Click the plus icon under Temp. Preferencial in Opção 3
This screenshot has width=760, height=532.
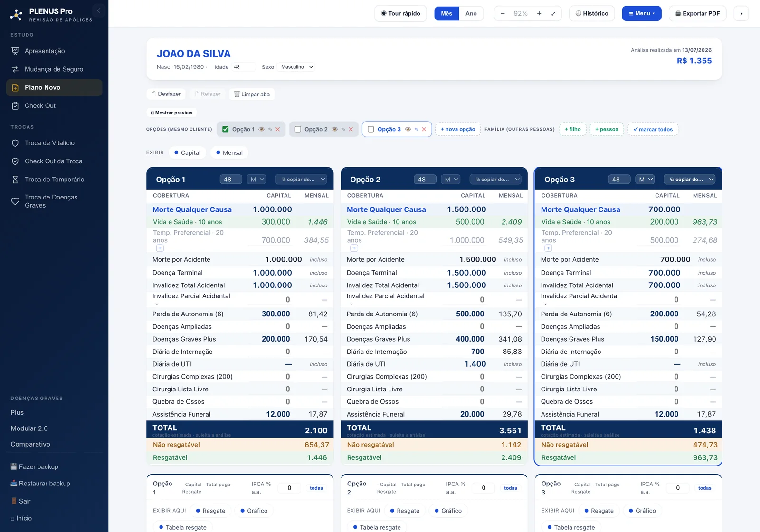pyautogui.click(x=548, y=248)
